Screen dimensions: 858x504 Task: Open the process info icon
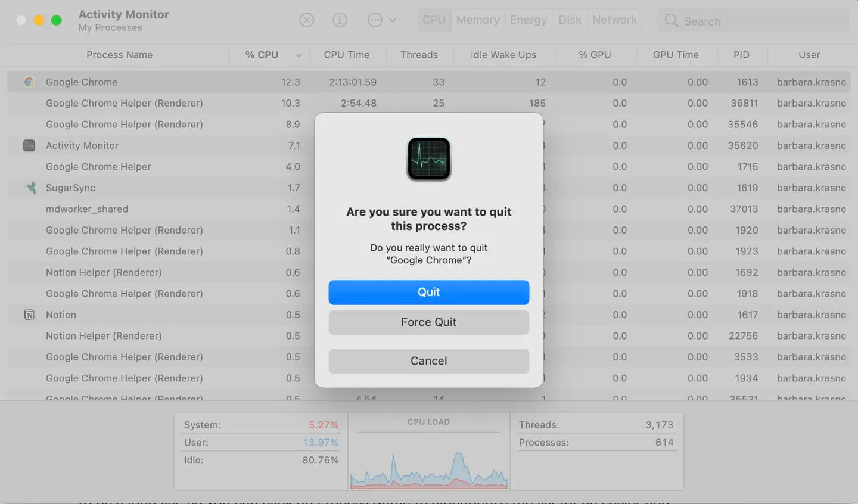click(340, 20)
